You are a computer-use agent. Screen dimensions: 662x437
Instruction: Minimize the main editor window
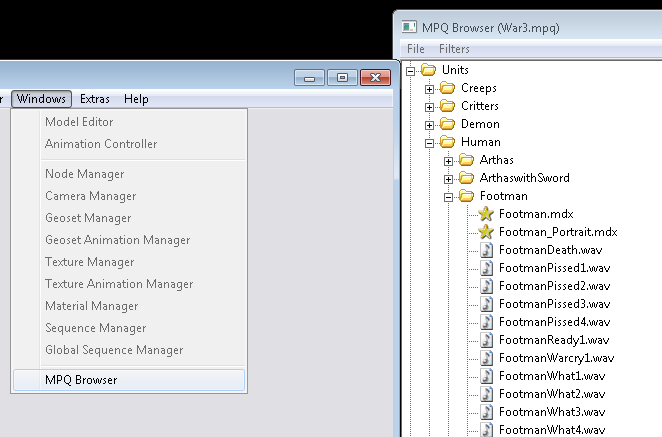309,78
